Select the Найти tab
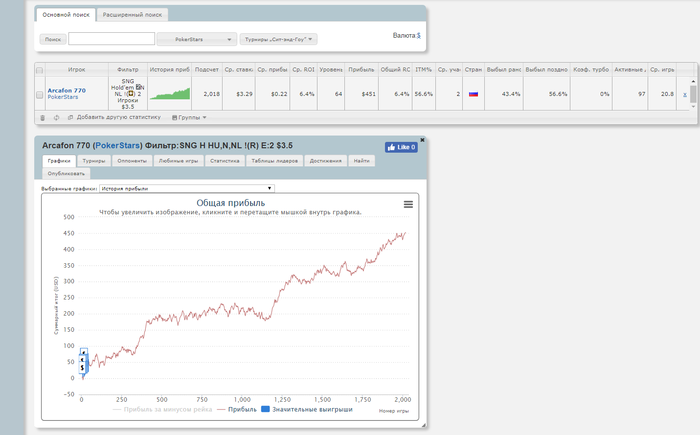 click(x=362, y=161)
